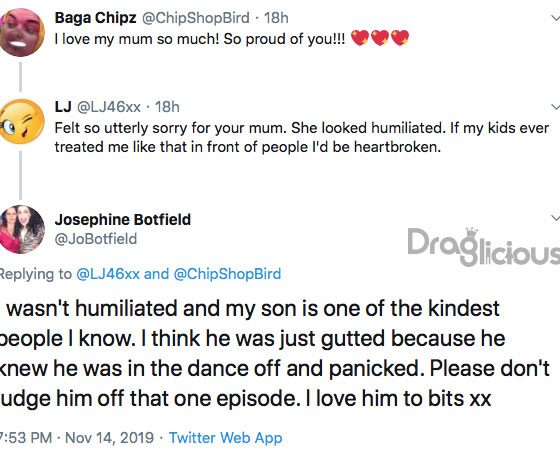Expand Josephine Botfield's tweet options chevron
The height and width of the screenshot is (460, 560).
tap(555, 218)
